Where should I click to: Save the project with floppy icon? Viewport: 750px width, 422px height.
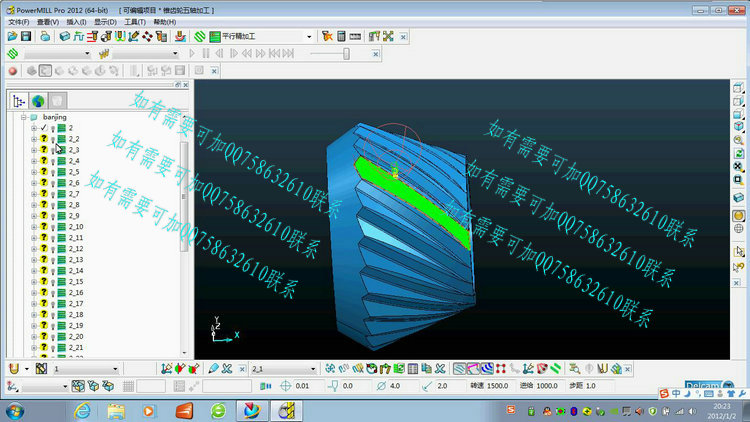pyautogui.click(x=26, y=36)
